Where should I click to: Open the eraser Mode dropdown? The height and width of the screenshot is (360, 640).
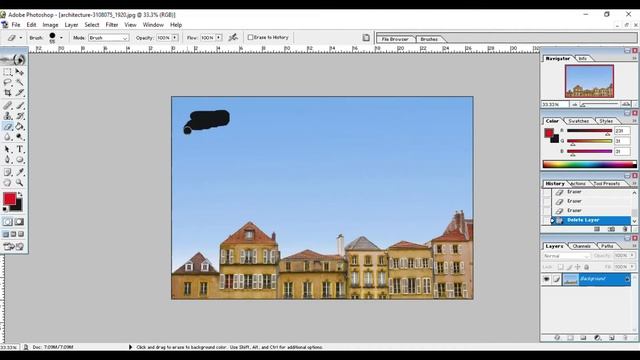pyautogui.click(x=109, y=38)
